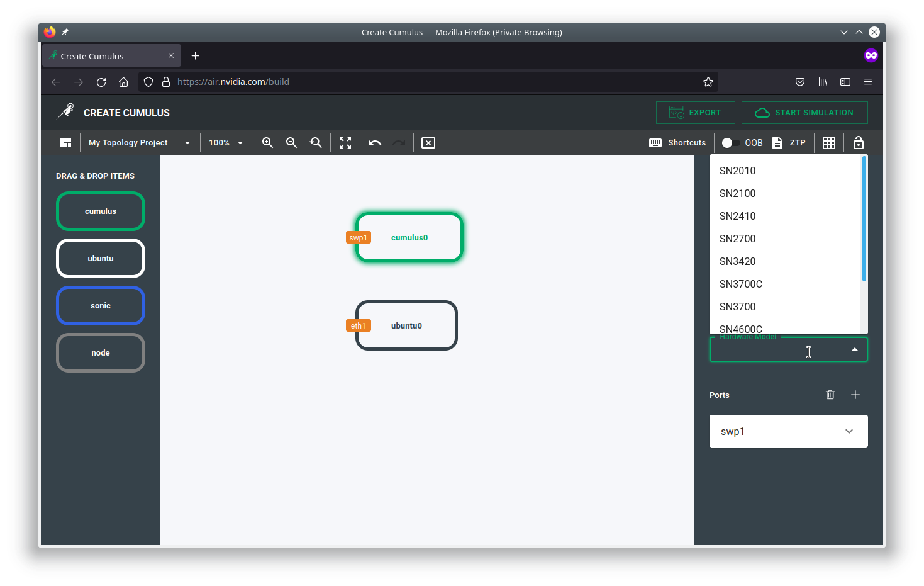Show tracking protection shield info
The width and height of the screenshot is (924, 586).
click(x=148, y=82)
